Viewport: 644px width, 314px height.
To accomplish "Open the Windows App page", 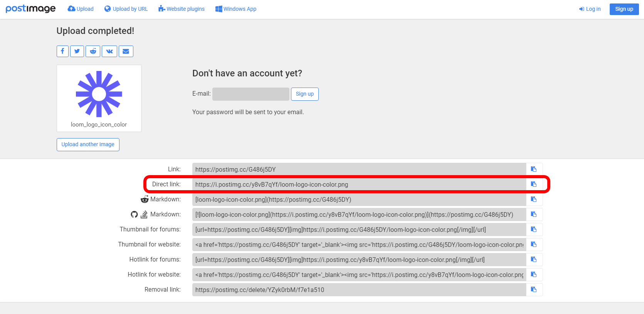I will click(236, 9).
